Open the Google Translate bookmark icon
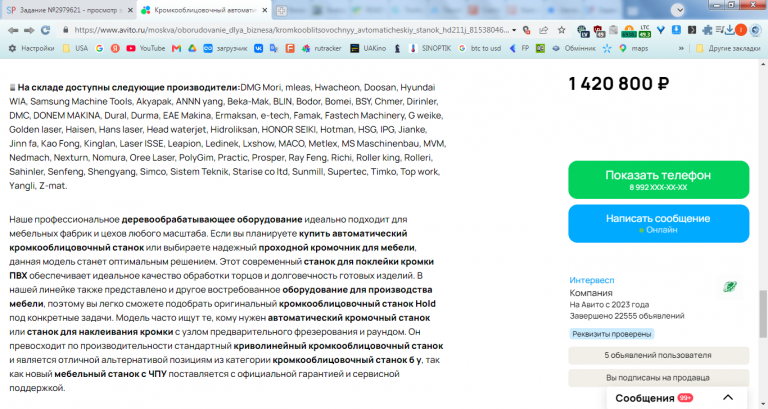The image size is (768, 409). tap(274, 48)
